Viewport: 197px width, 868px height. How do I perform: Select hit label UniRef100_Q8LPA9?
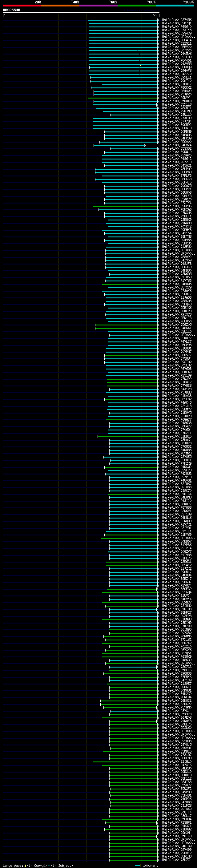point(177,169)
